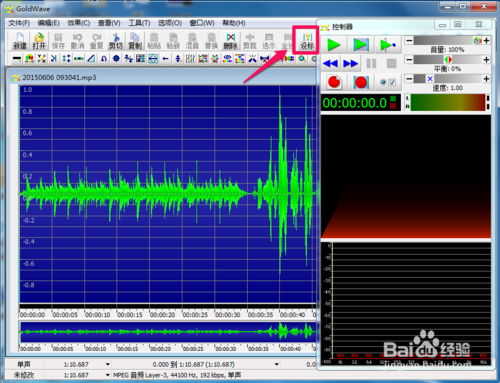Image resolution: width=500 pixels, height=383 pixels.
Task: Click the blue triangle ramp effect icon
Action: coord(91,59)
